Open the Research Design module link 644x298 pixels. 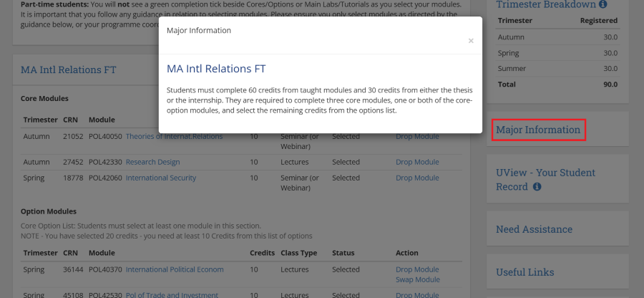pos(152,162)
